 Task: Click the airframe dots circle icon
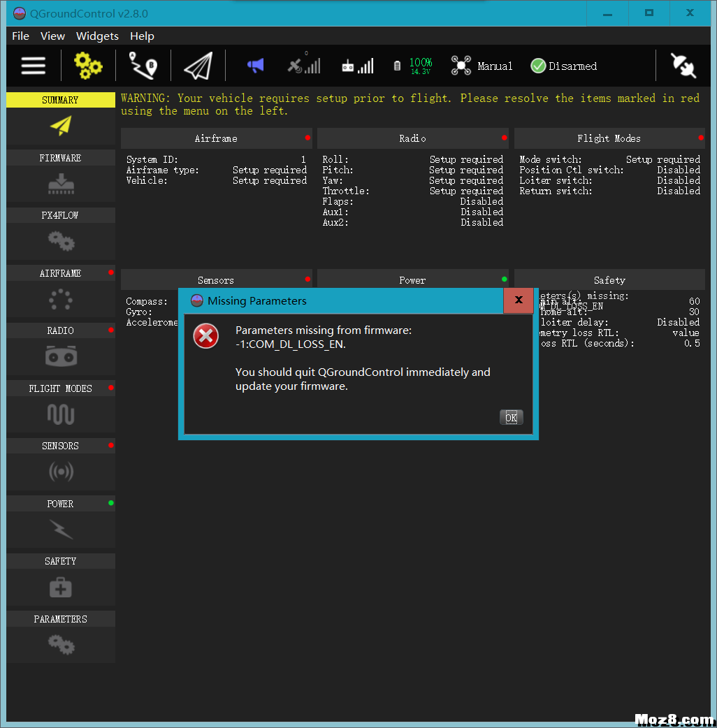pos(61,300)
